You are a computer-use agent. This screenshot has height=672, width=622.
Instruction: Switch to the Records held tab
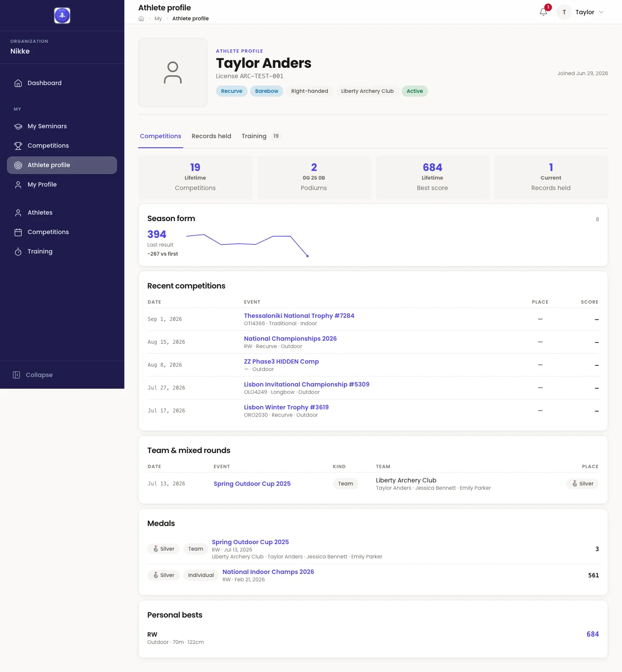pyautogui.click(x=211, y=136)
